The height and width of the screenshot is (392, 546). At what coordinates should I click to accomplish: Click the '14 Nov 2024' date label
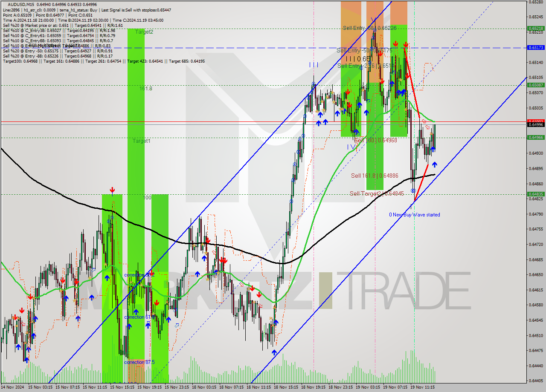point(13,387)
